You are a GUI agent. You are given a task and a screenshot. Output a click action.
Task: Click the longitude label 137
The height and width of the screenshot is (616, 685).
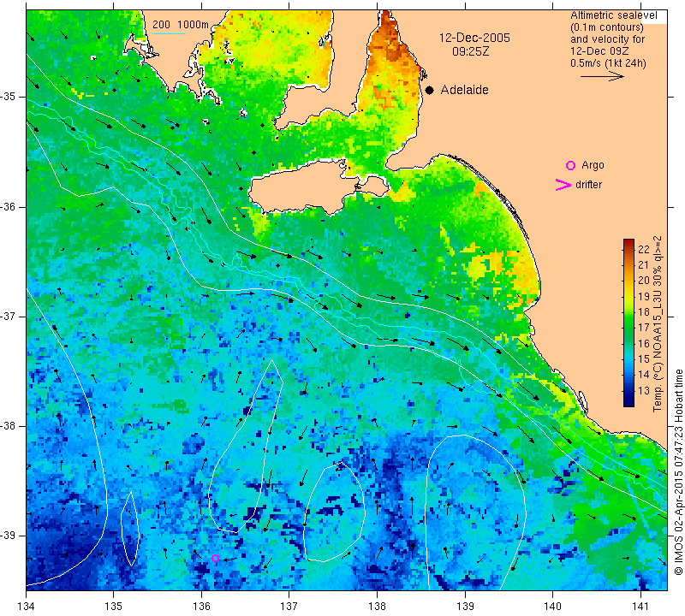point(289,607)
